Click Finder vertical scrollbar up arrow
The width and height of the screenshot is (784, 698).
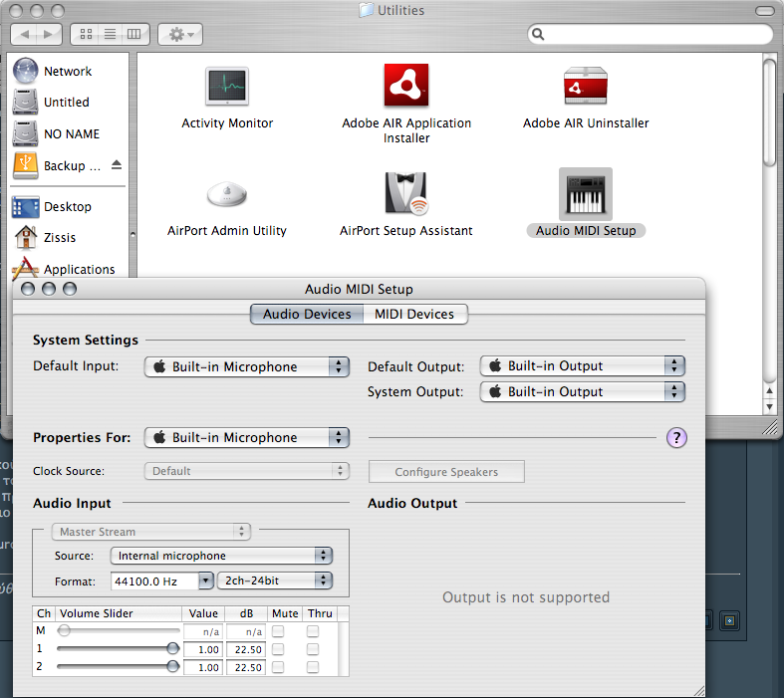pyautogui.click(x=769, y=390)
